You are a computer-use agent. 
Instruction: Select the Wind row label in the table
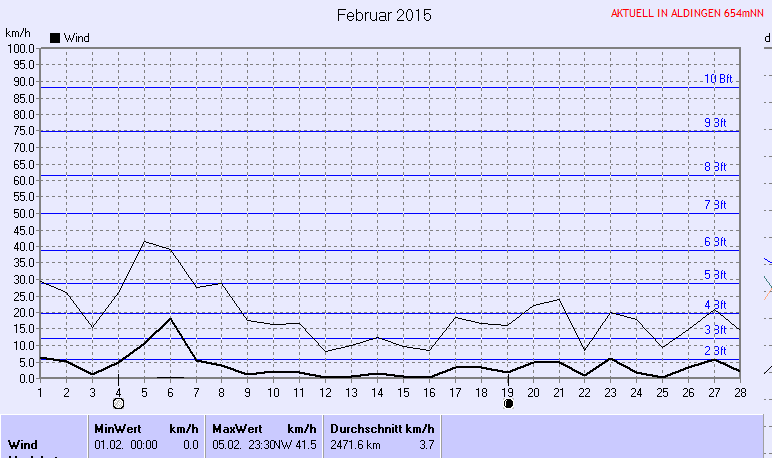click(x=24, y=444)
